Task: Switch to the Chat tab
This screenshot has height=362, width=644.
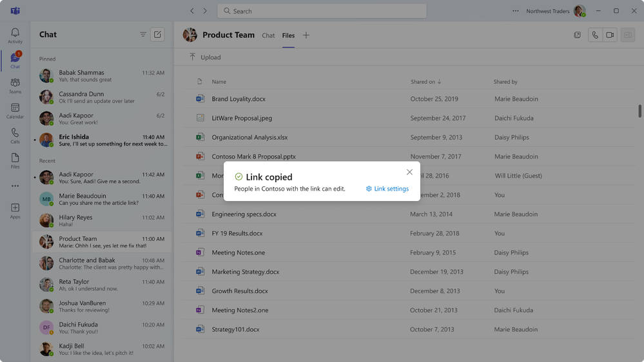Action: 268,35
